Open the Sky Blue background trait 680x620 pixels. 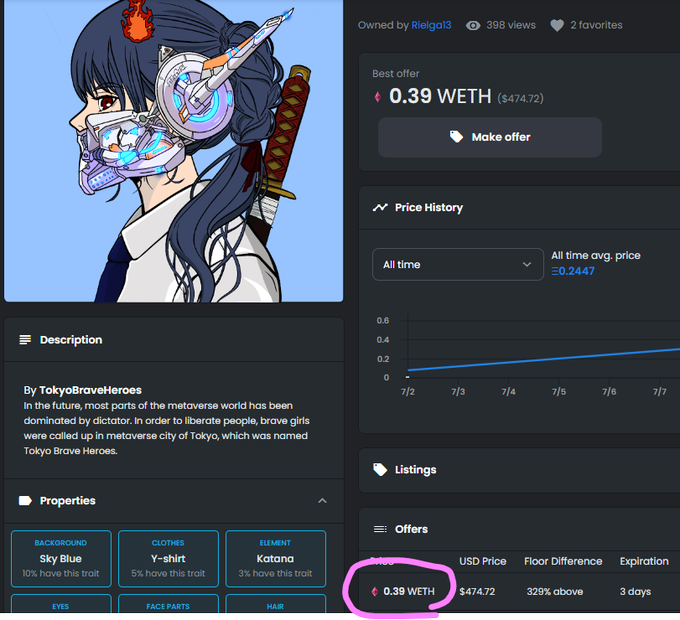pyautogui.click(x=61, y=558)
